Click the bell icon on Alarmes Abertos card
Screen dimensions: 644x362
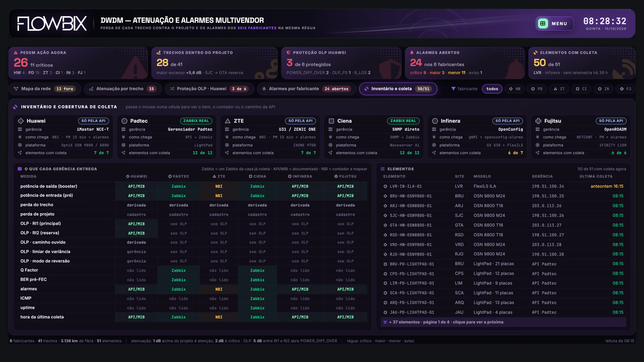coord(412,53)
